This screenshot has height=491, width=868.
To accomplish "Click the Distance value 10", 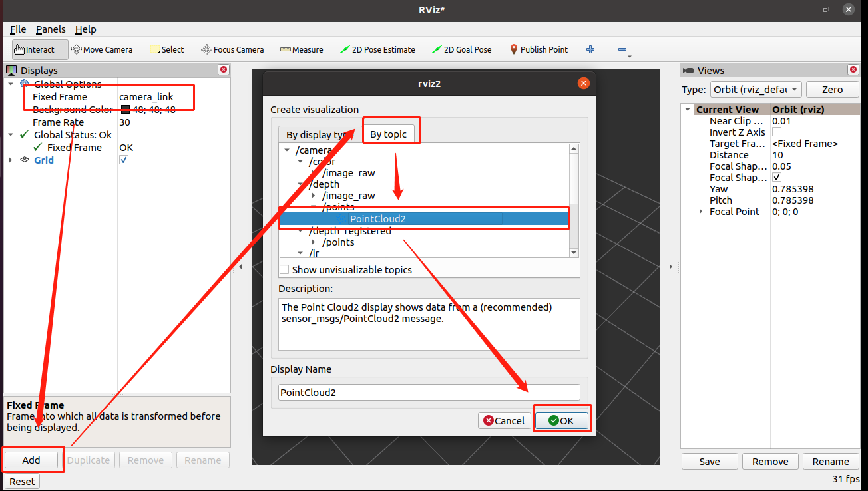I will (777, 155).
